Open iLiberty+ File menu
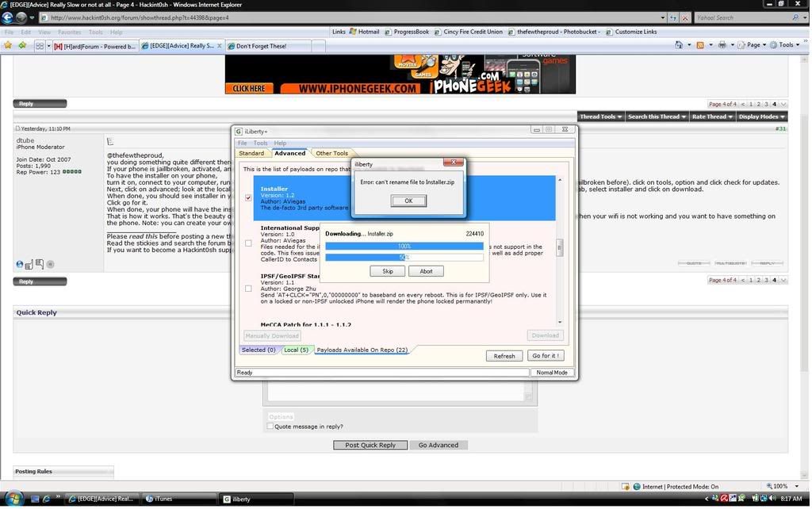Screen dimensions: 812x509 tap(243, 143)
